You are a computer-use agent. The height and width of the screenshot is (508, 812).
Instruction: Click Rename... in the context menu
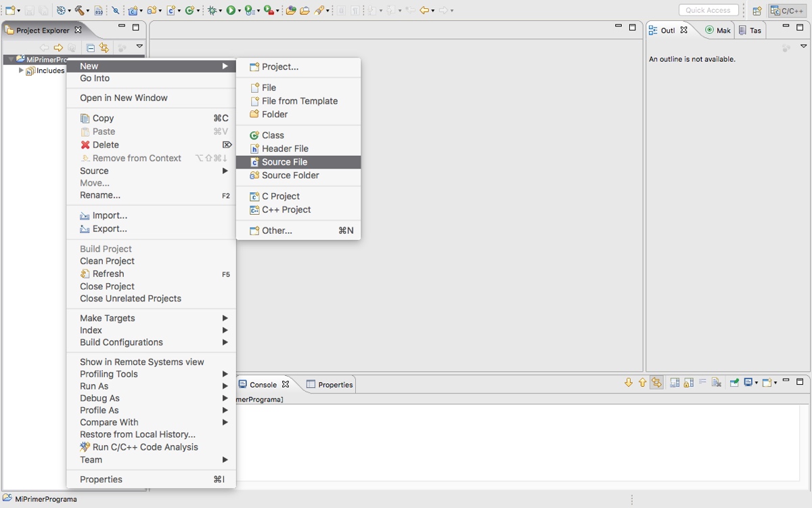pyautogui.click(x=100, y=195)
